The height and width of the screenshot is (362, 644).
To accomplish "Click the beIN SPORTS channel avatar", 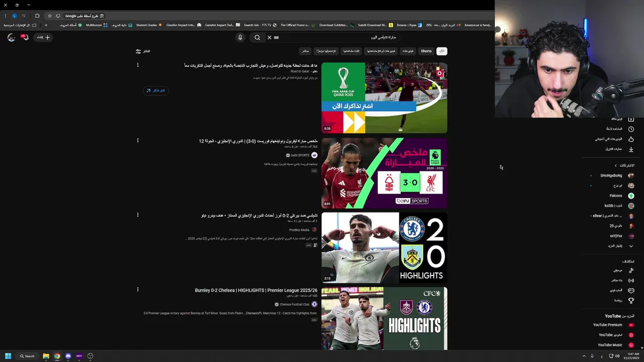I will click(314, 155).
